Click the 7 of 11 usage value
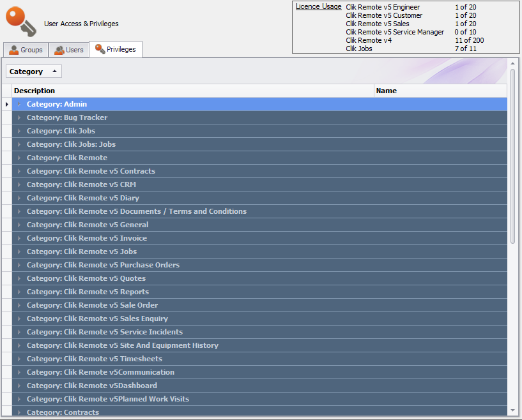This screenshot has width=522, height=420. 466,49
